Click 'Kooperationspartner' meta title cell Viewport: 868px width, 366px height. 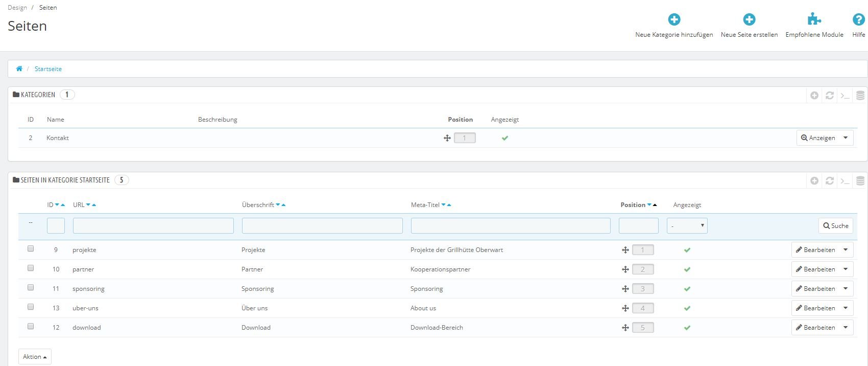(441, 269)
